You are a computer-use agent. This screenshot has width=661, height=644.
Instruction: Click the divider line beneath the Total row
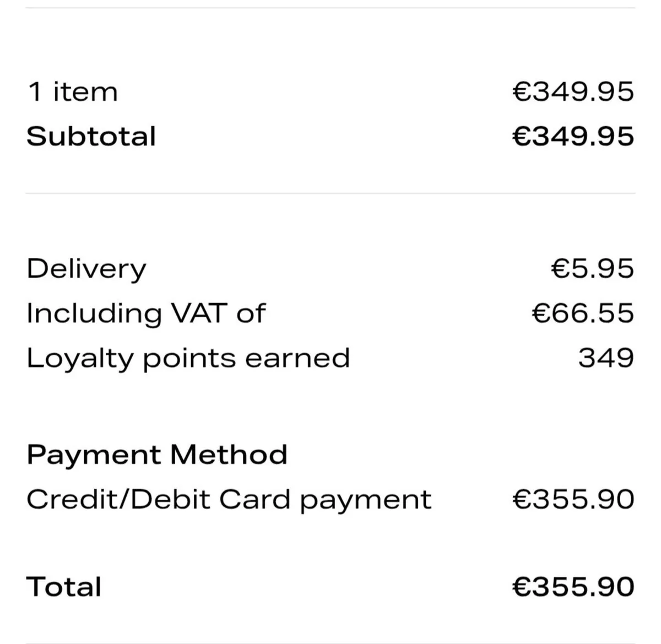[330, 642]
